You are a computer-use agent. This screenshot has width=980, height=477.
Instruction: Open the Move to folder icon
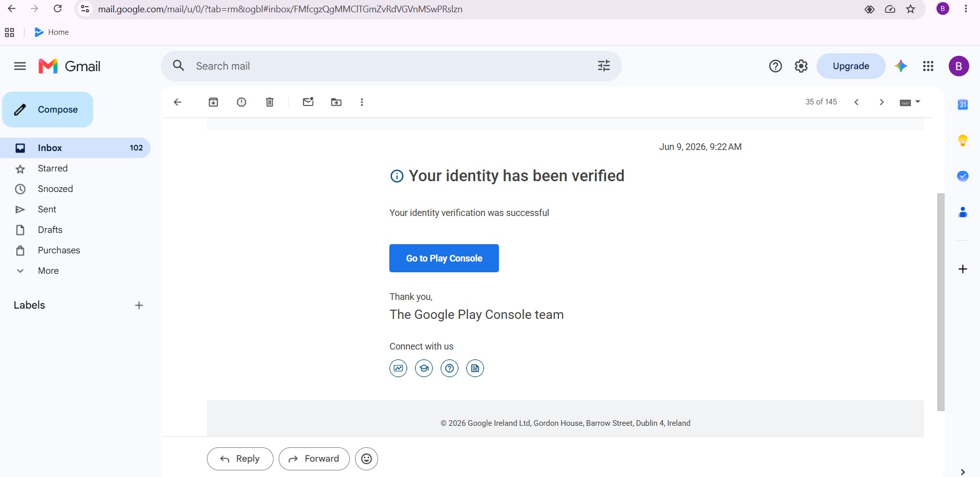click(x=336, y=102)
